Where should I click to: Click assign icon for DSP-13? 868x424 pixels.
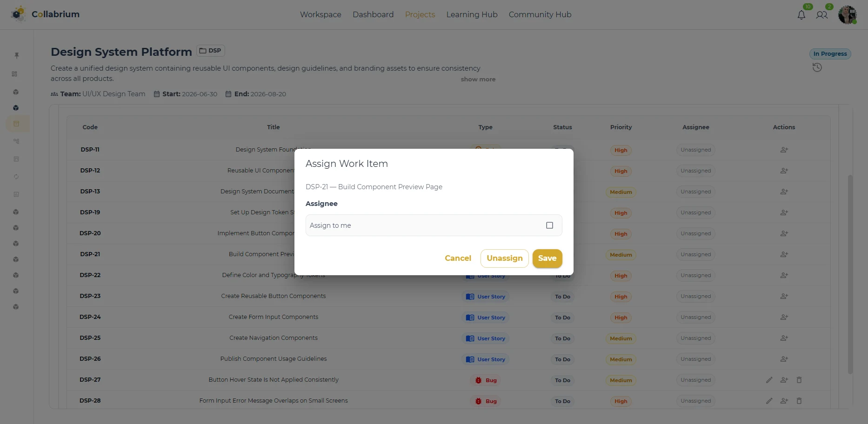(x=784, y=192)
